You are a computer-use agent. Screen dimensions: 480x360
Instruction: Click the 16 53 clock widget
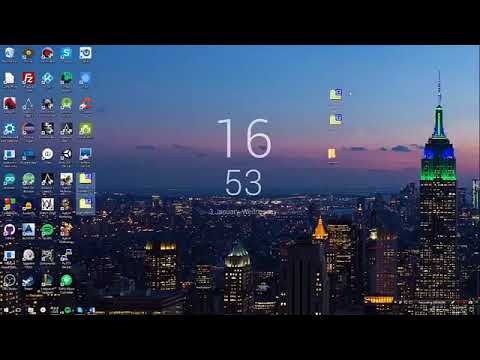point(244,157)
